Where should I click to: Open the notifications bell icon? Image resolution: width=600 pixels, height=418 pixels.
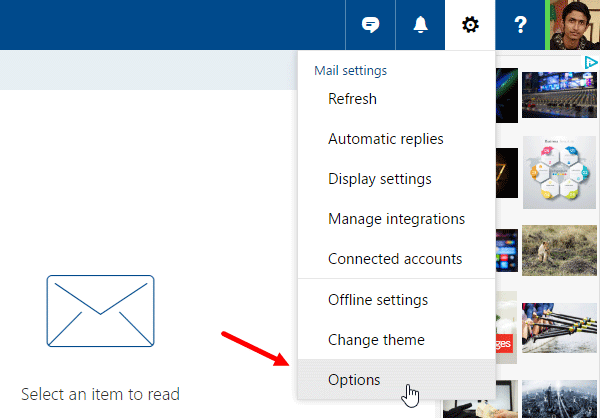(420, 25)
